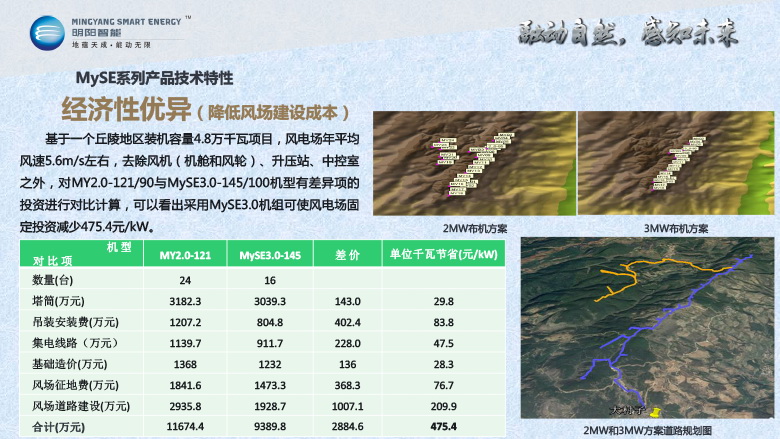Click row label '吊装安装费(万元)'
780x439 pixels.
pyautogui.click(x=76, y=322)
